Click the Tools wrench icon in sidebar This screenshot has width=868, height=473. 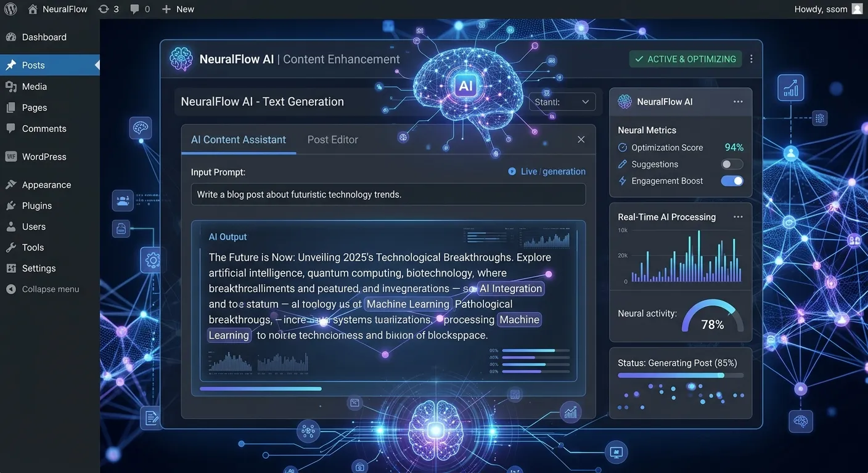(11, 248)
